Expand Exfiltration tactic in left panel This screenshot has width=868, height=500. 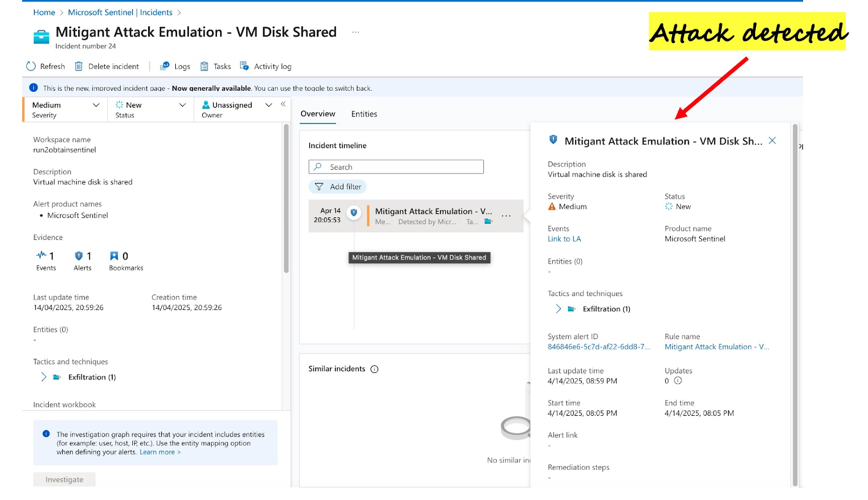tap(44, 377)
